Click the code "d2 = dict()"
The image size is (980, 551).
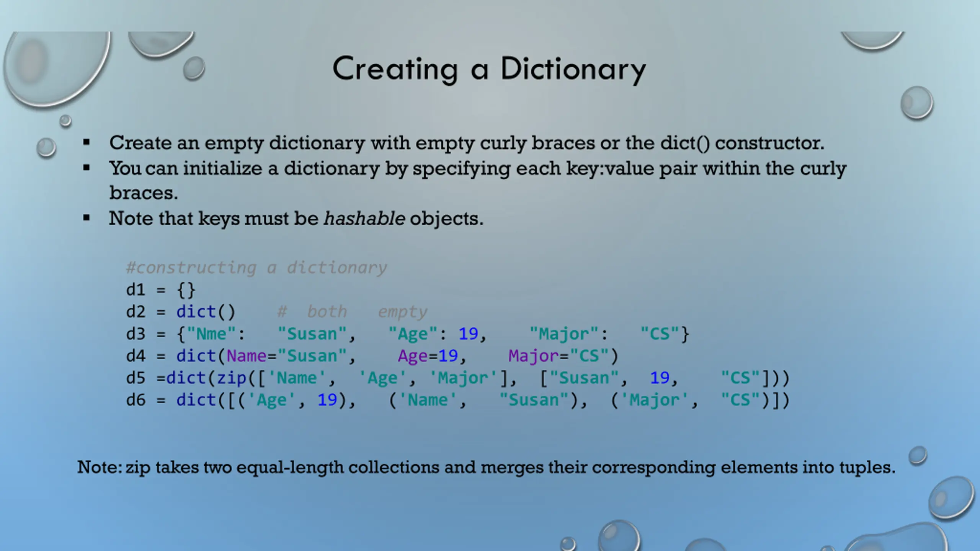pyautogui.click(x=180, y=311)
